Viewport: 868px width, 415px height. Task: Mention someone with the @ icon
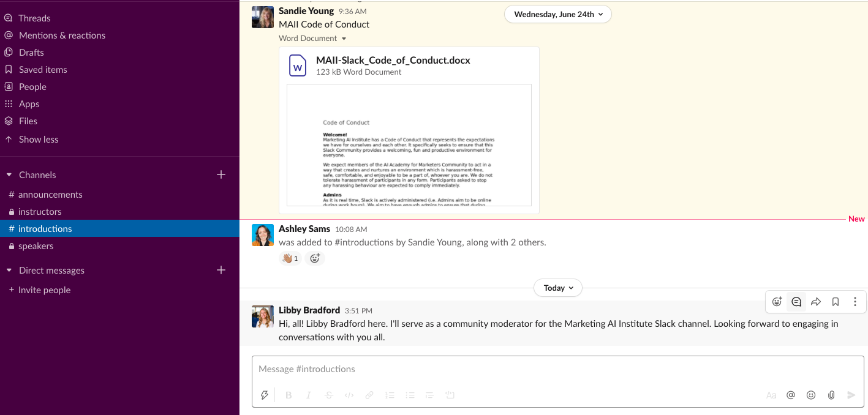point(791,395)
